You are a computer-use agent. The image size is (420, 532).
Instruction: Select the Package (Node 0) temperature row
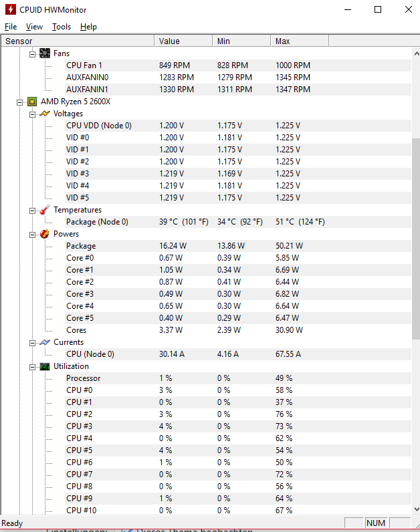[x=238, y=222]
